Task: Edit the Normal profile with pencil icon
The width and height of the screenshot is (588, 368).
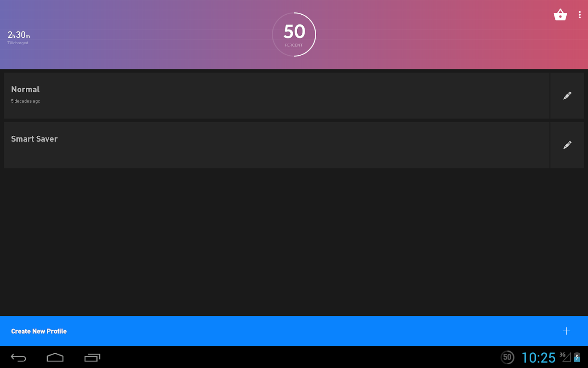Action: pyautogui.click(x=567, y=95)
